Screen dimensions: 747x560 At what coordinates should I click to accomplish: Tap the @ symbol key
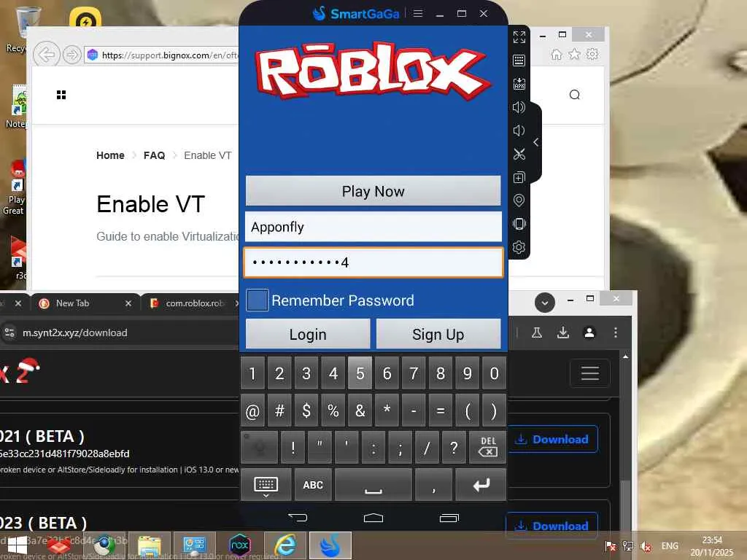[252, 411]
